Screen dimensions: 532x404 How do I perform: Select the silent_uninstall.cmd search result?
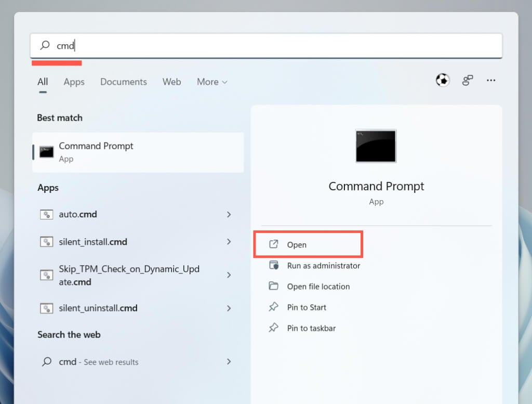tap(98, 308)
